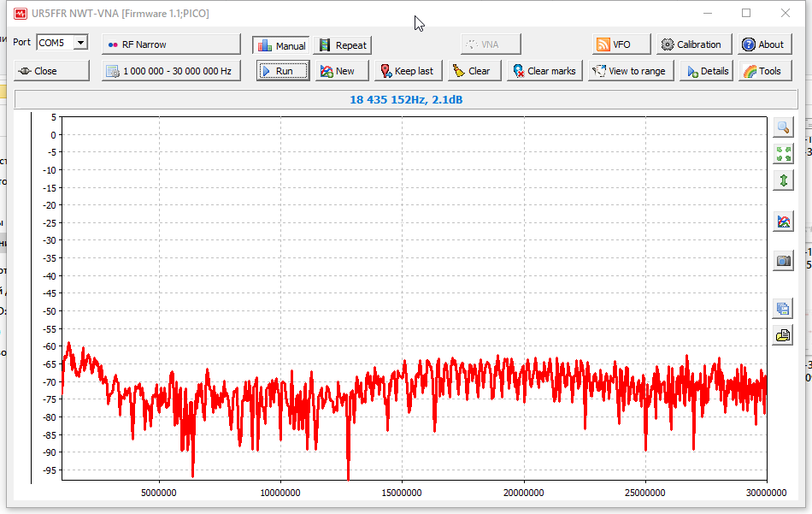Toggle the Keep last trace option
The image size is (812, 514).
click(407, 71)
